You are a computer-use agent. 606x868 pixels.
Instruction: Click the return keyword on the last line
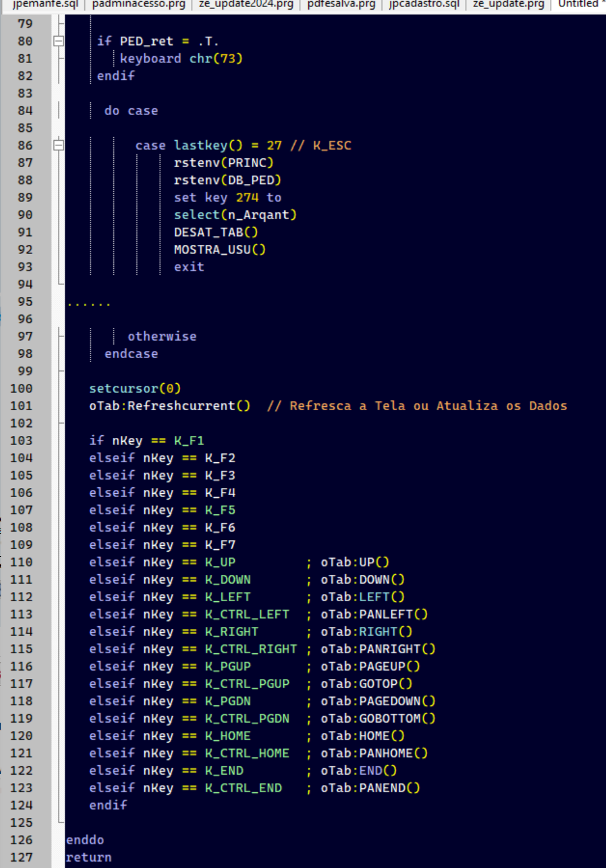89,857
